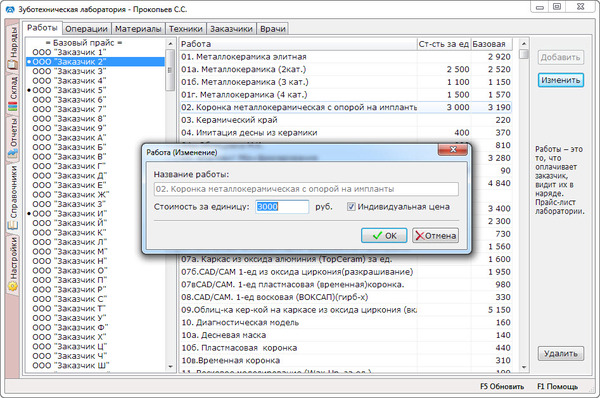Open the Наряды sidebar section

point(13,47)
